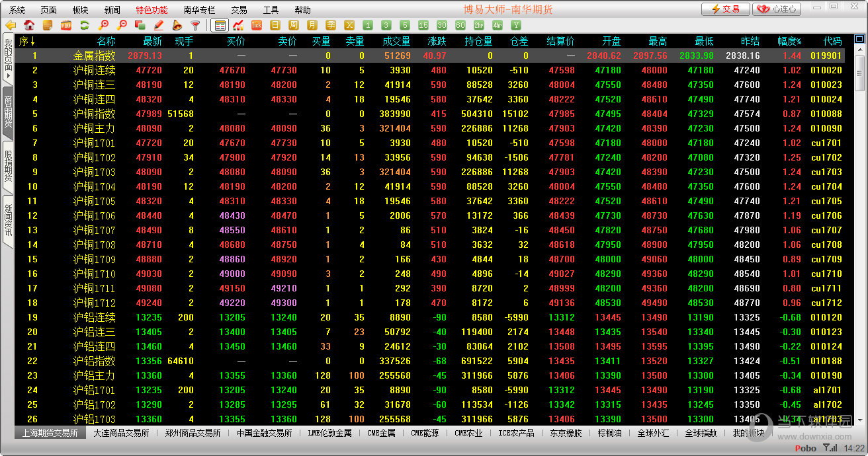This screenshot has width=868, height=456.
Task: Select the 15-minute period button
Action: point(423,25)
